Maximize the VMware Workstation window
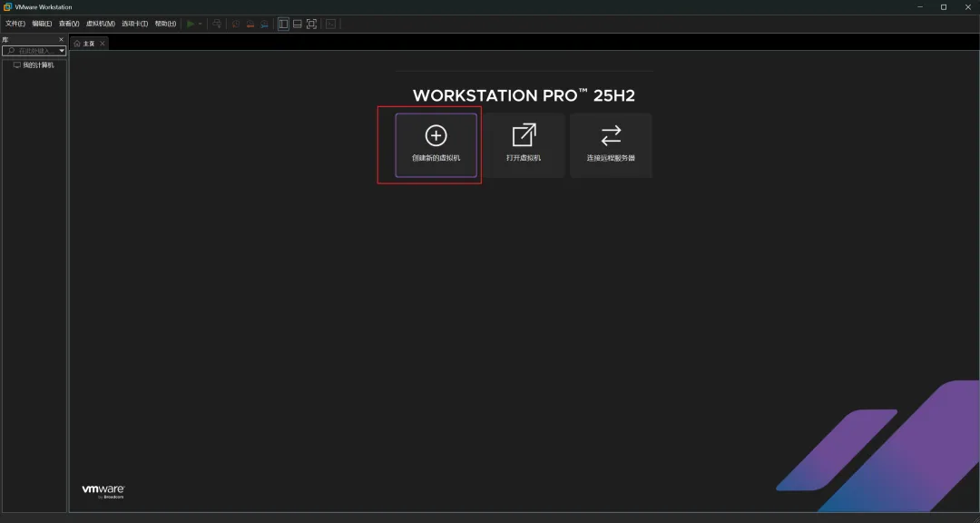The width and height of the screenshot is (980, 523). (944, 7)
